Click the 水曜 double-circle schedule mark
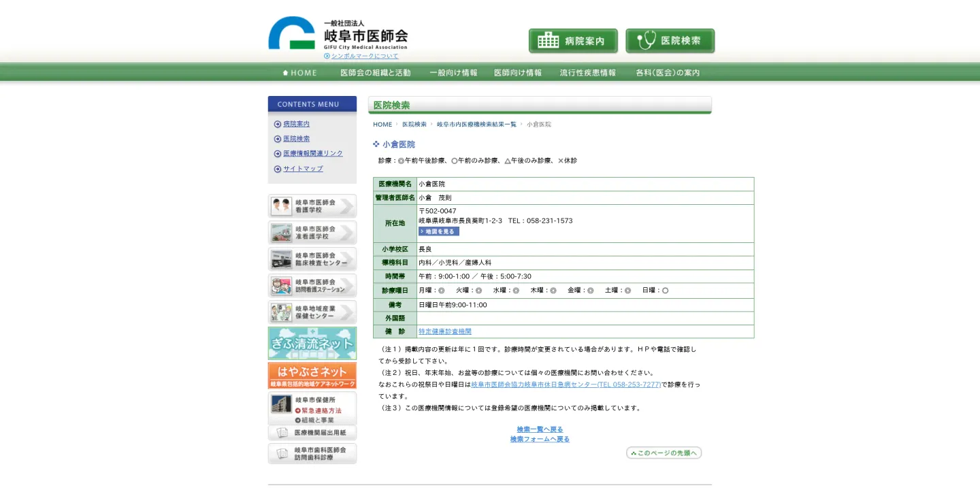Image resolution: width=980 pixels, height=490 pixels. [x=516, y=291]
